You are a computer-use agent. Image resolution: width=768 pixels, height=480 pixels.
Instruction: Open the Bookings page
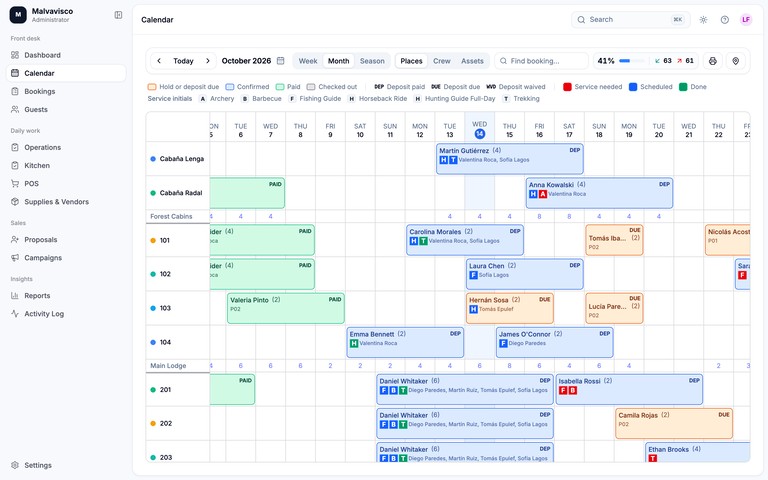tap(66, 91)
